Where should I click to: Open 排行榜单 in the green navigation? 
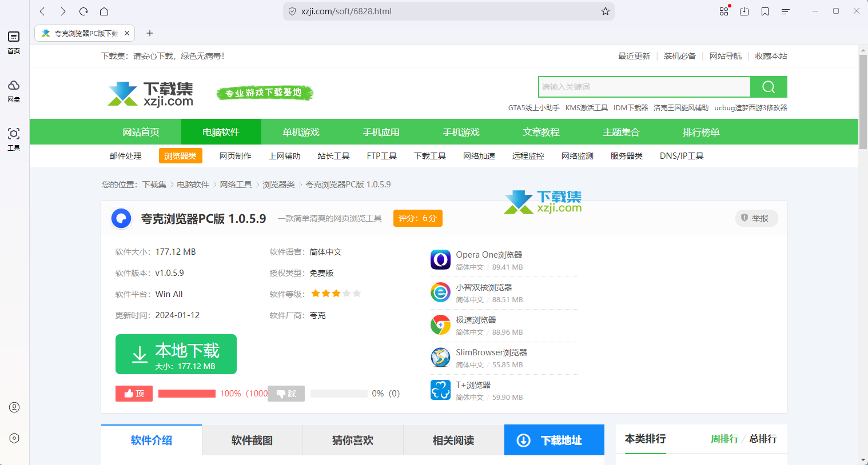coord(702,132)
